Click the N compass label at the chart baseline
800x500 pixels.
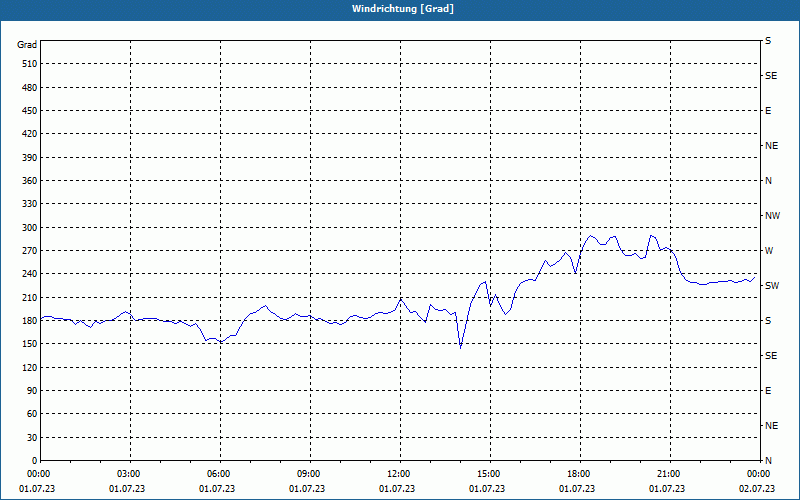click(x=768, y=461)
